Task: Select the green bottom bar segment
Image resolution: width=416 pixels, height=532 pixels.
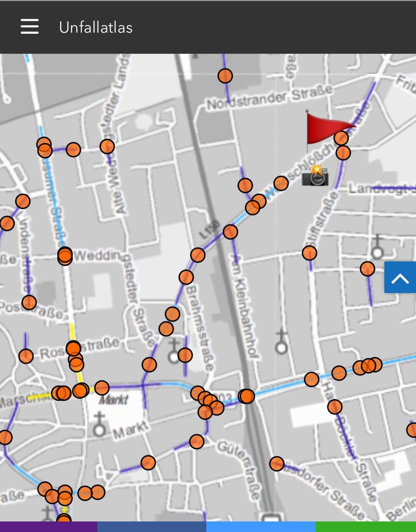Action: [366, 527]
